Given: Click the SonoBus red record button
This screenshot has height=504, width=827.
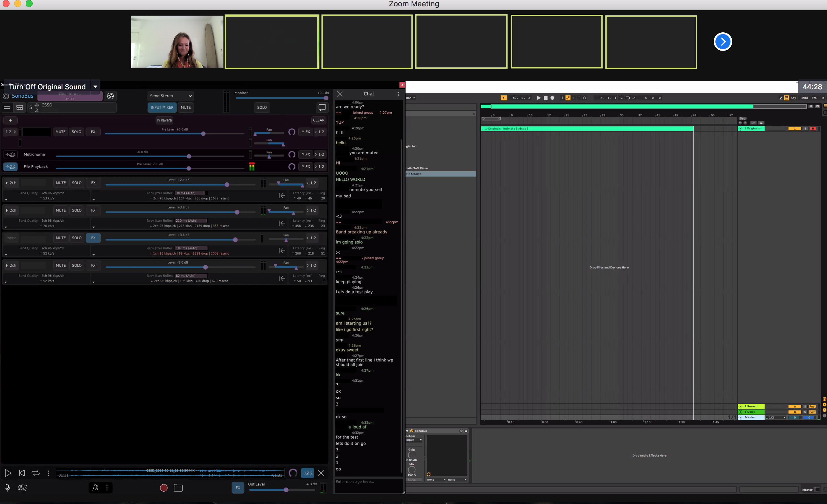Looking at the screenshot, I should [x=163, y=488].
